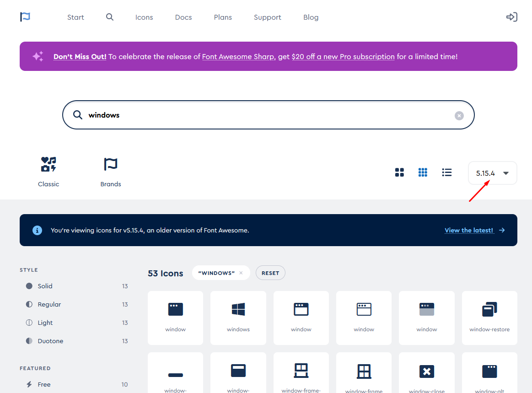
Task: Clear the search field with the X
Action: coord(459,116)
